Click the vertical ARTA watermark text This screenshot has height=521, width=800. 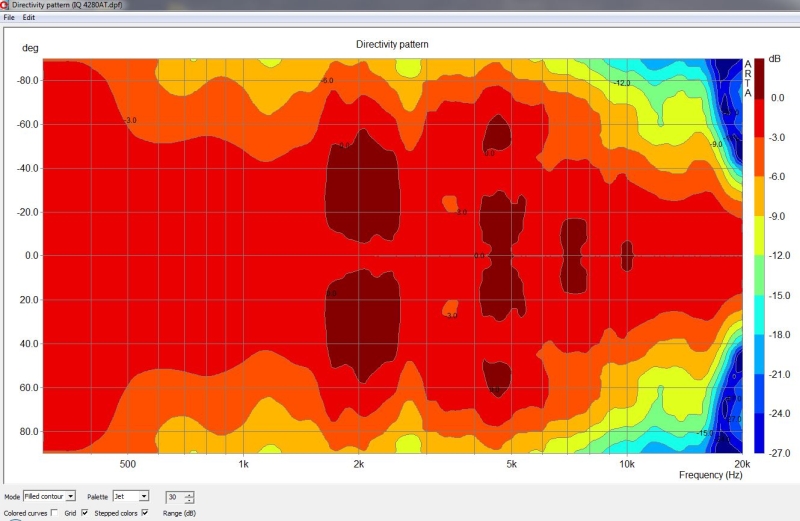click(x=747, y=79)
